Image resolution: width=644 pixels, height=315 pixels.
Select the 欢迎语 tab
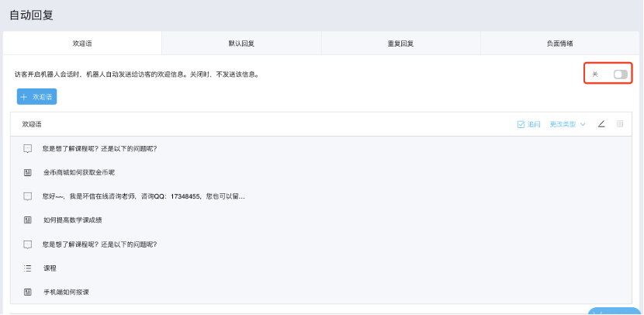point(82,43)
